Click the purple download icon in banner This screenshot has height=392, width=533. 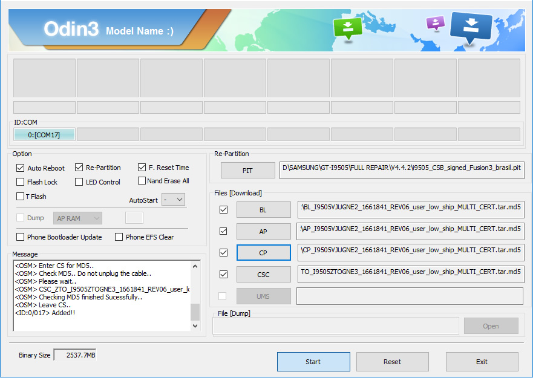436,24
